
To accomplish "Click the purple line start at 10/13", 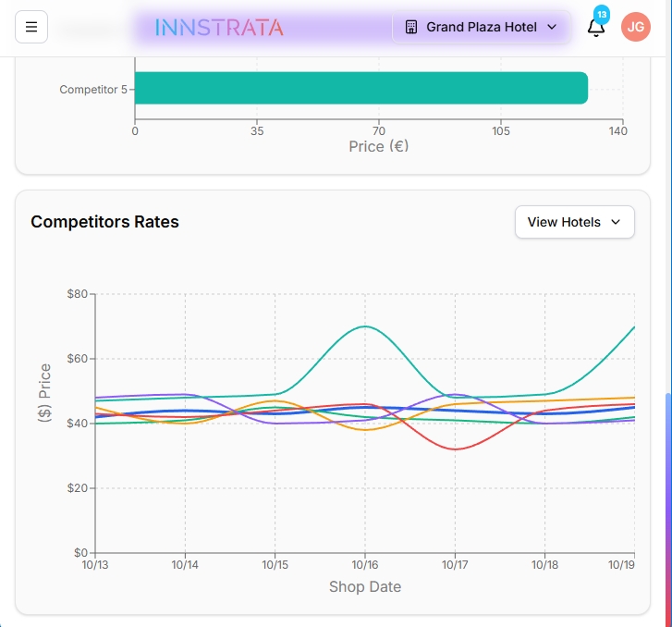I will pos(98,398).
